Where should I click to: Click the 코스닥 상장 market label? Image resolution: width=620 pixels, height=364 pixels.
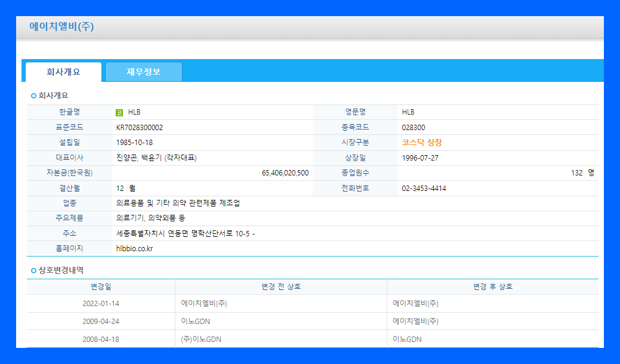422,143
